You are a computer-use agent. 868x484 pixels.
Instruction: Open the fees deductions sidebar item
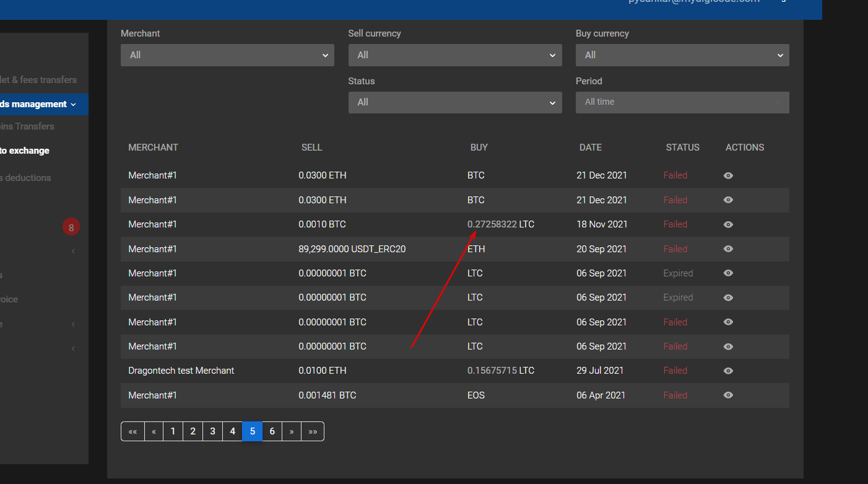25,178
